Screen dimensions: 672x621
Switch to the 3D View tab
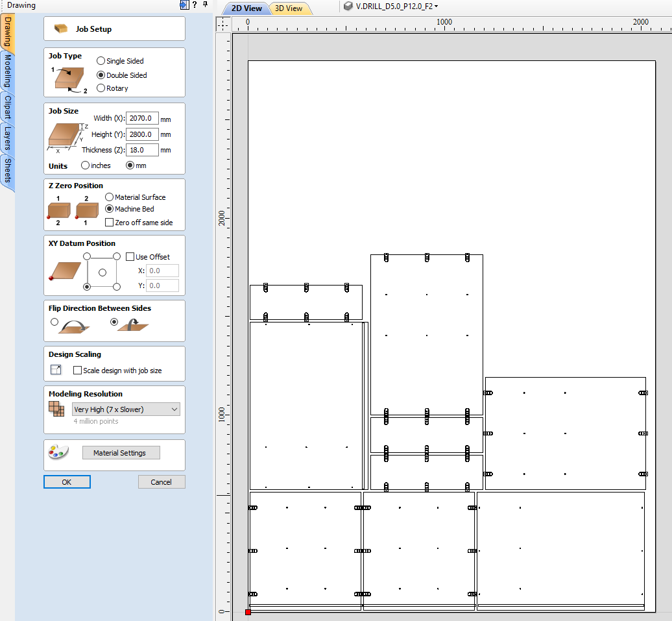click(289, 8)
